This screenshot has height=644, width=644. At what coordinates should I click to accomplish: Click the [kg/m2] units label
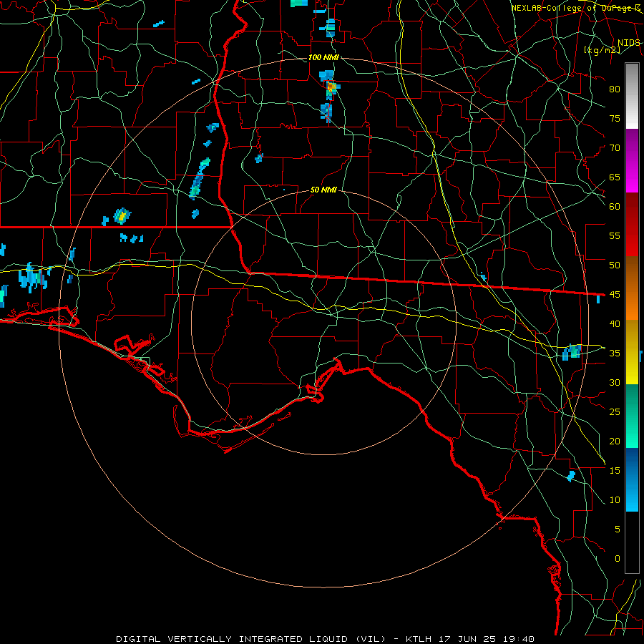point(602,50)
